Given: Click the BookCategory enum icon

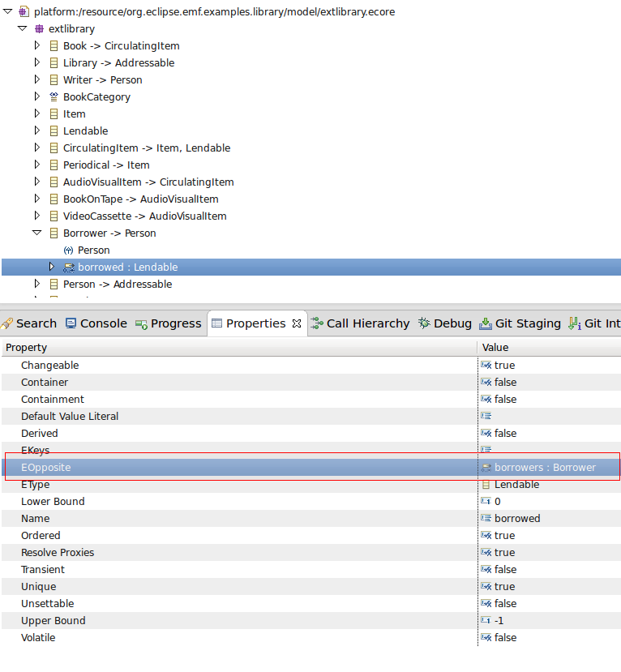Looking at the screenshot, I should 54,97.
